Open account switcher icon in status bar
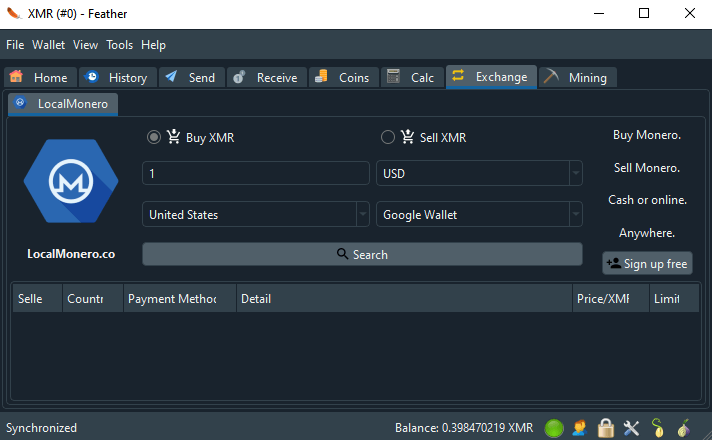This screenshot has height=440, width=712. pyautogui.click(x=580, y=428)
